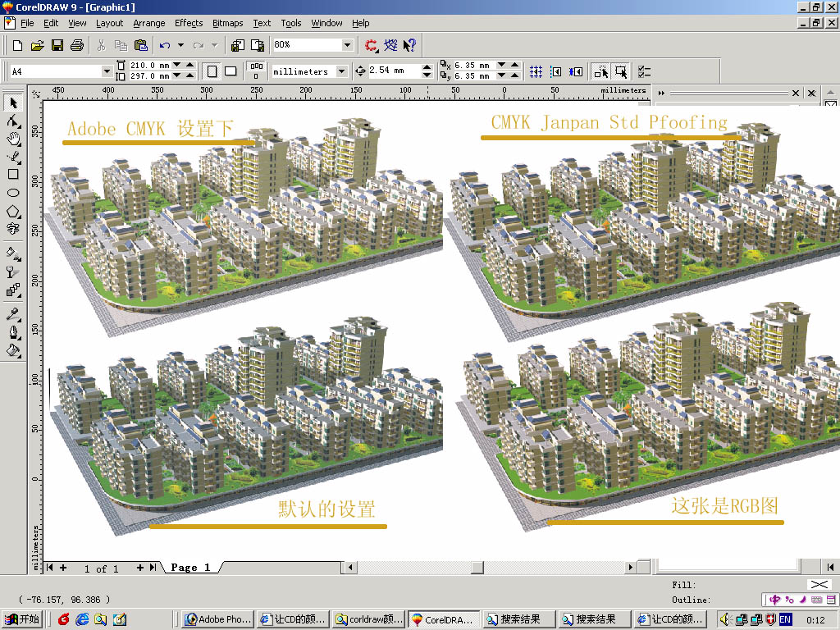Open the Tools menu
This screenshot has height=630, width=840.
pyautogui.click(x=291, y=23)
